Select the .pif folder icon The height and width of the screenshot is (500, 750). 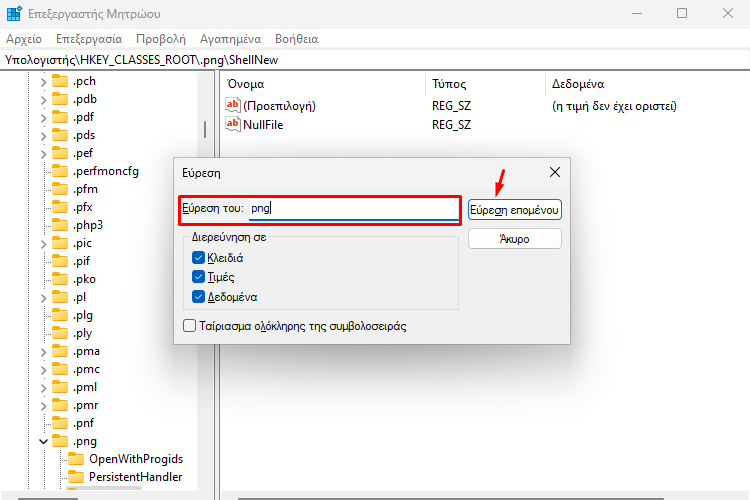(x=60, y=261)
